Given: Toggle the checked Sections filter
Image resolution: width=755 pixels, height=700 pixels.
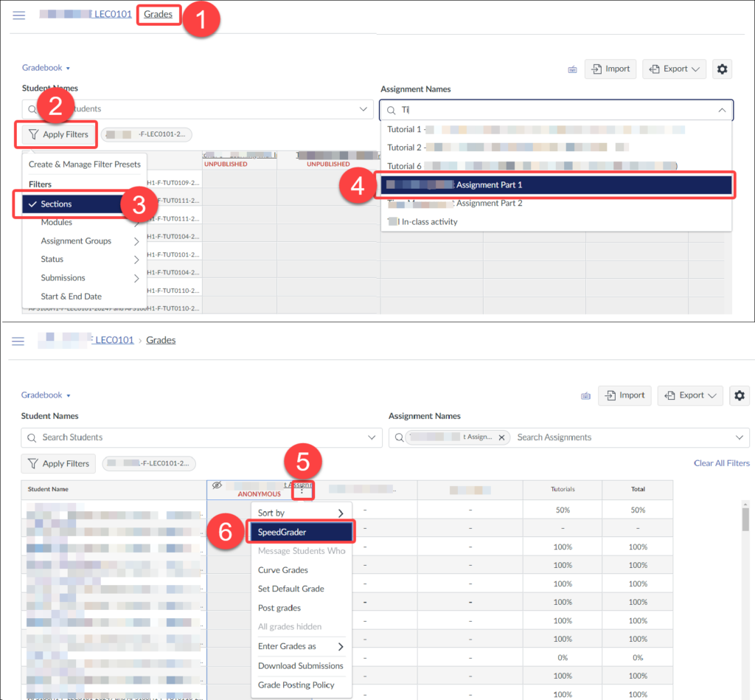Looking at the screenshot, I should [72, 204].
